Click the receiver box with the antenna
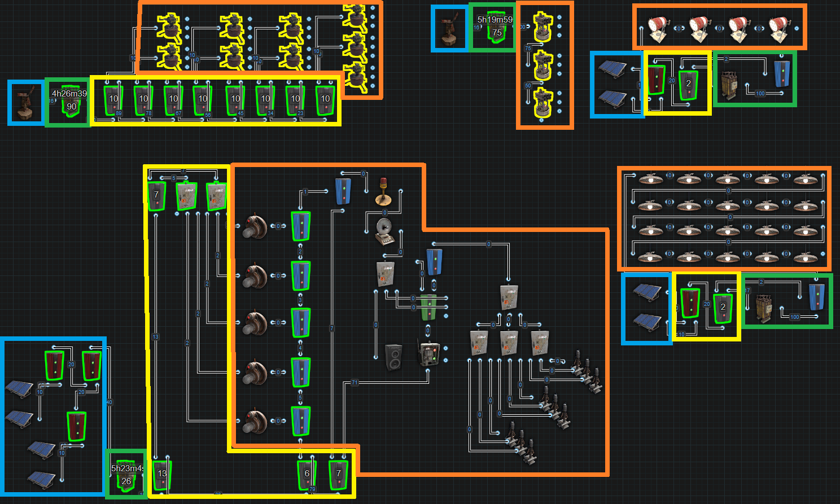The image size is (840, 504). click(x=428, y=353)
